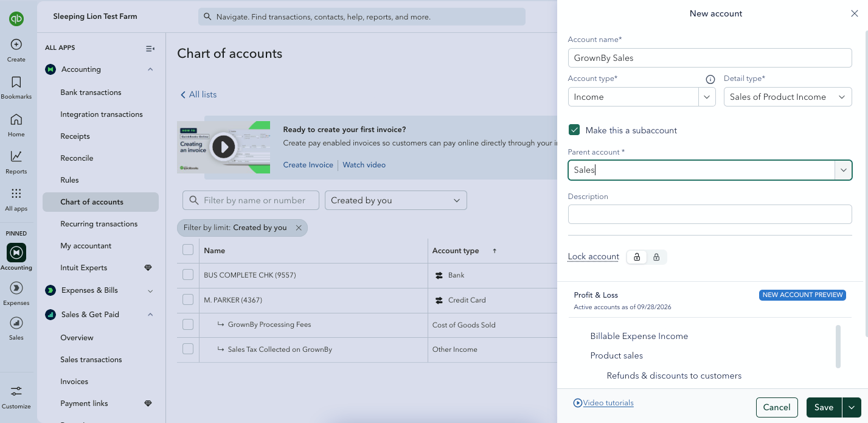Click the Filter by name or number box
The width and height of the screenshot is (868, 423).
[x=251, y=200]
